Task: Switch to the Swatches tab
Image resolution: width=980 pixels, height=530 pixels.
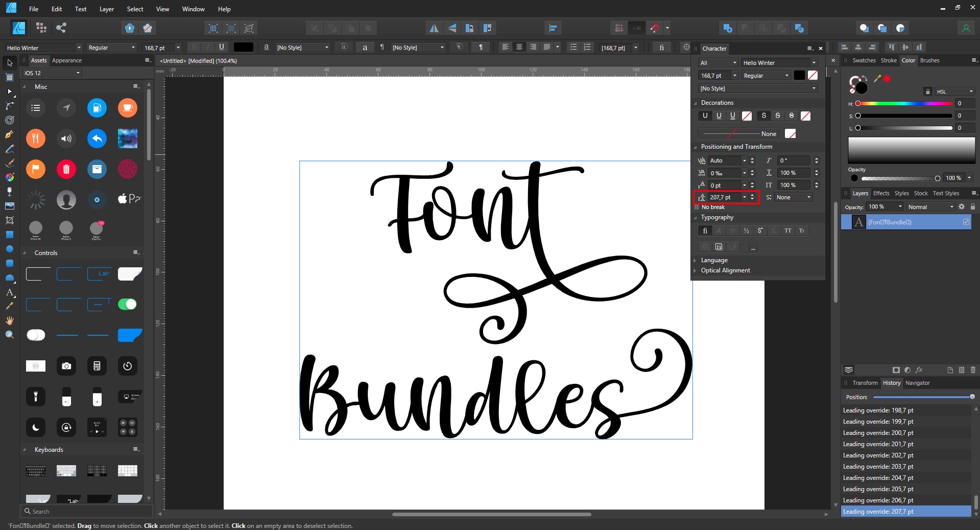Action: [x=864, y=60]
